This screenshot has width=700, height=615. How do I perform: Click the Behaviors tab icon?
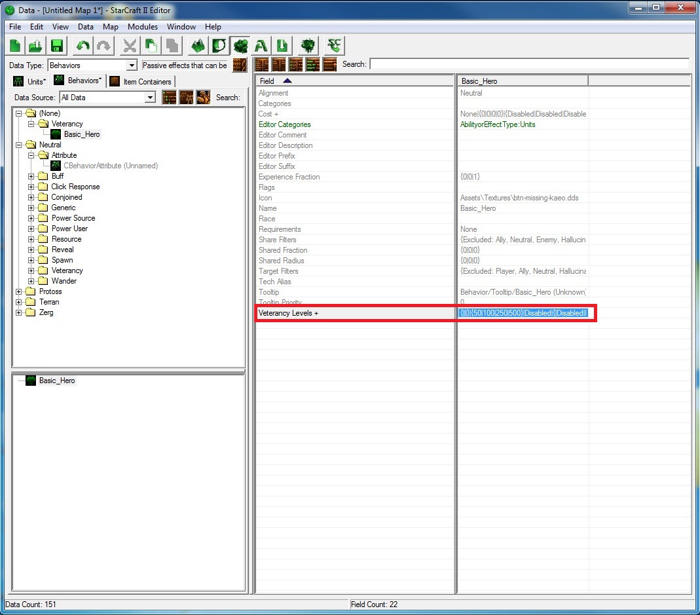(x=59, y=81)
